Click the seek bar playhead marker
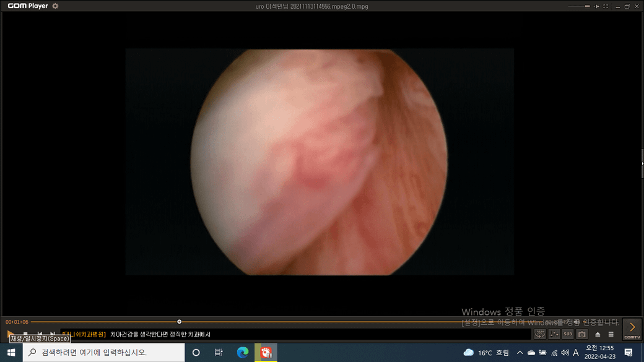Screen dimensions: 644x362 point(180,322)
